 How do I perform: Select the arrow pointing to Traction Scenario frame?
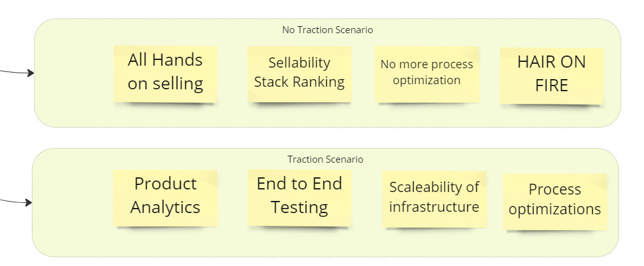point(17,201)
